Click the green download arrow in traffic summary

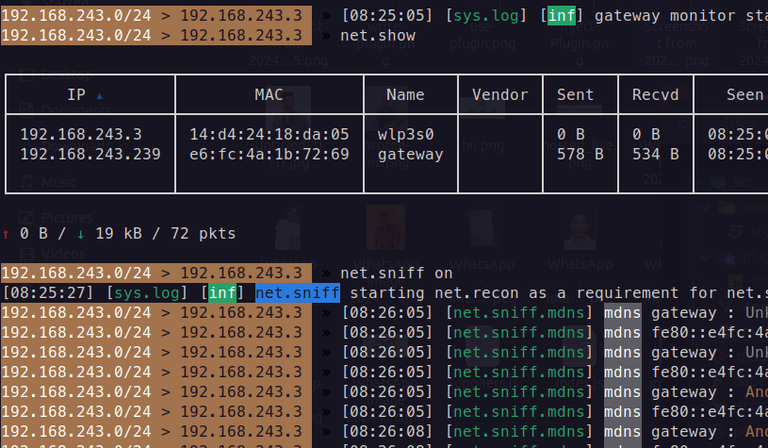[81, 234]
